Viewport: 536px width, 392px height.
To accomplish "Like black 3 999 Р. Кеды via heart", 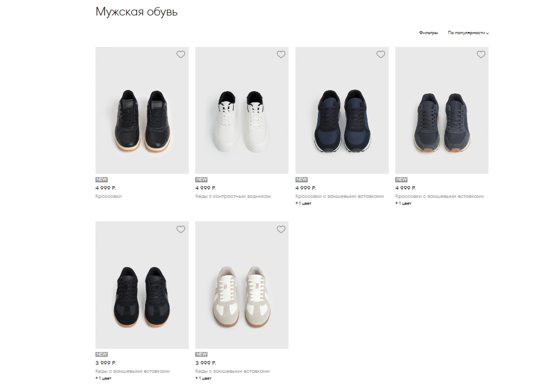I will (181, 229).
